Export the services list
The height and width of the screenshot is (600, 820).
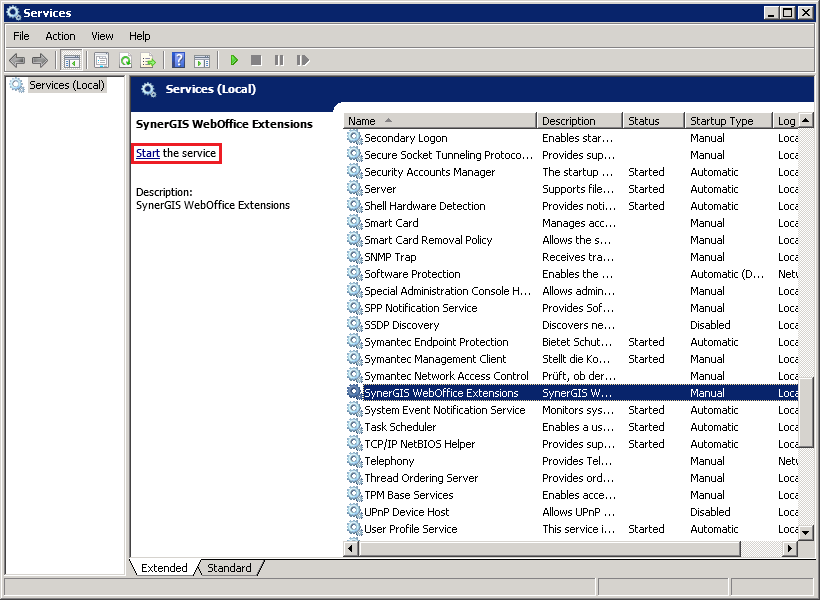click(x=150, y=60)
